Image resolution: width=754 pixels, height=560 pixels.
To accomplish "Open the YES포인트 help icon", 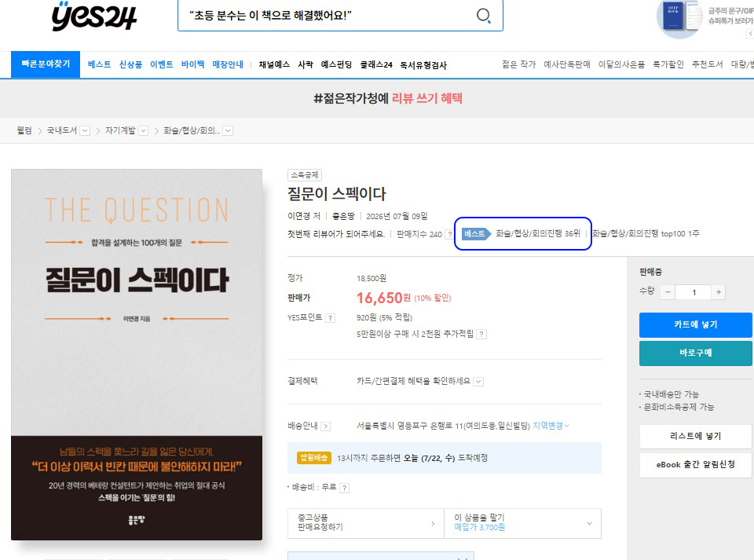I will click(330, 318).
